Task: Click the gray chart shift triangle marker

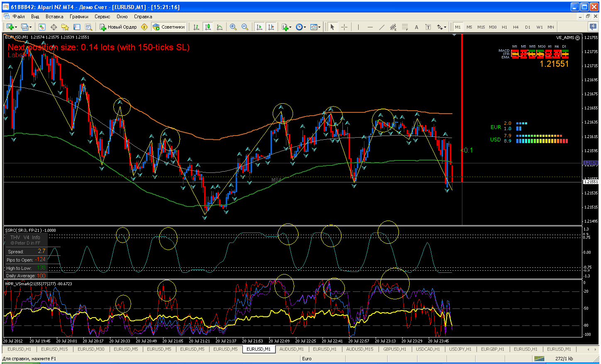Action: coord(454,35)
